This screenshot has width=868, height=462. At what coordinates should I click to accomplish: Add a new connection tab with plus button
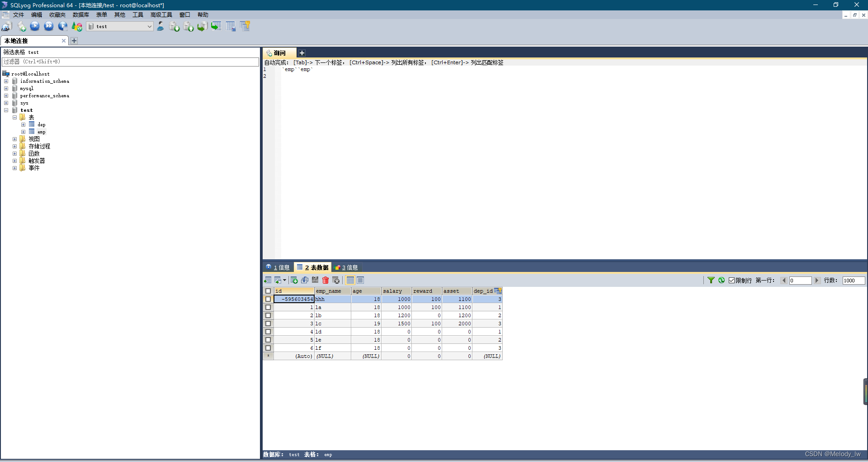74,41
